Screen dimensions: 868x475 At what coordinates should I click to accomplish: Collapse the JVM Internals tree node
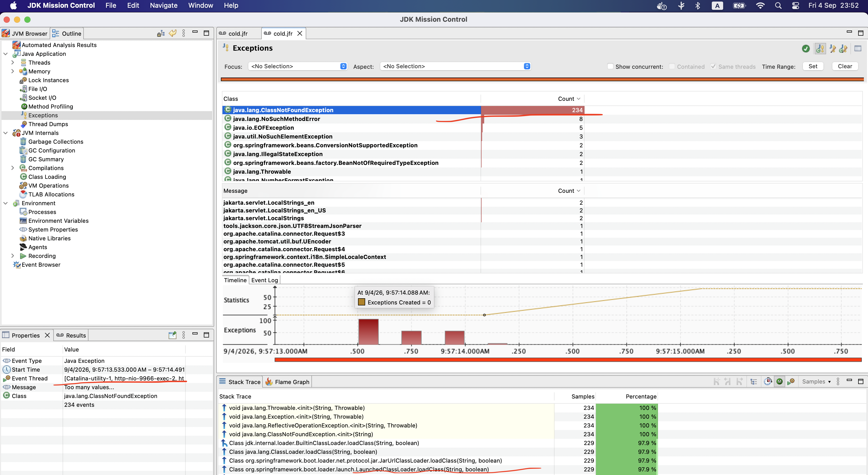point(5,133)
